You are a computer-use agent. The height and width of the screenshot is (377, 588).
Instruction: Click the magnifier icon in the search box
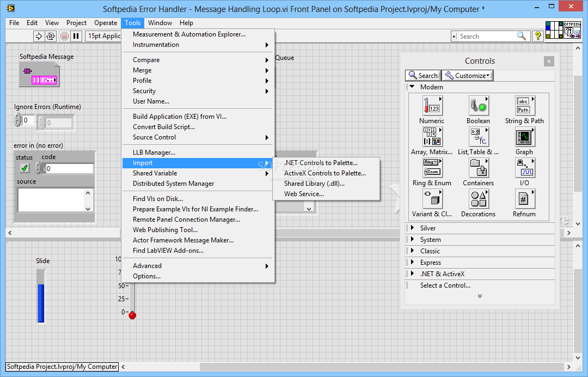[x=521, y=36]
